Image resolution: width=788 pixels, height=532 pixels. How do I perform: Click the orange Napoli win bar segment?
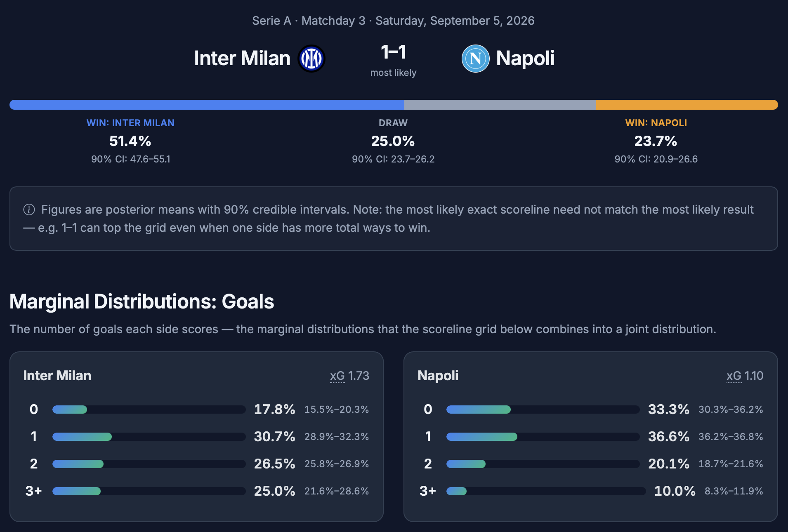click(687, 105)
